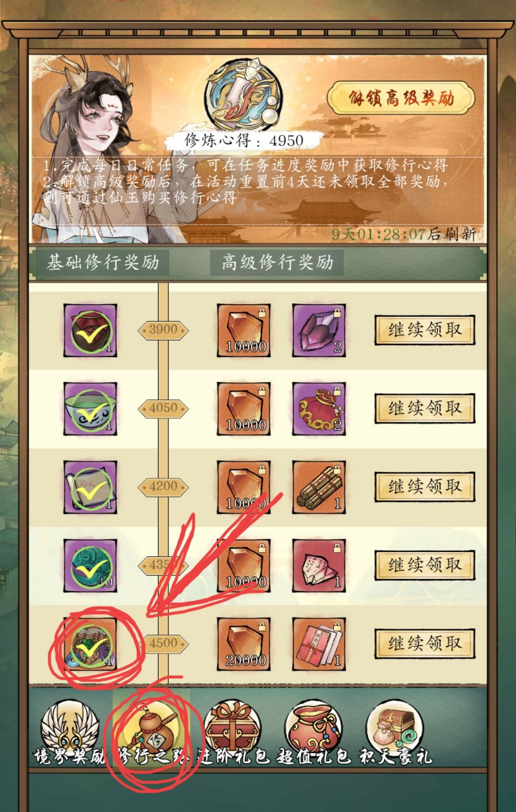The width and height of the screenshot is (516, 812).
Task: Select the 修行之路 gourd icon
Action: click(x=152, y=728)
